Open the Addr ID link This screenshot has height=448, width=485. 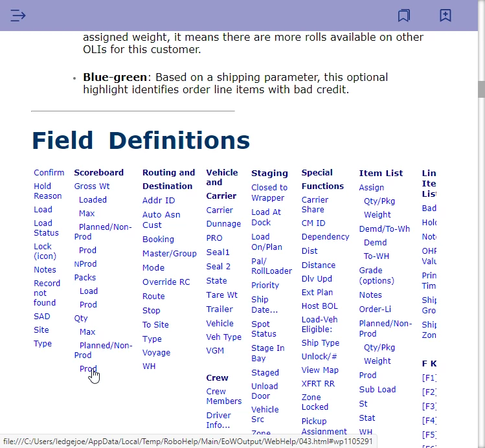159,200
